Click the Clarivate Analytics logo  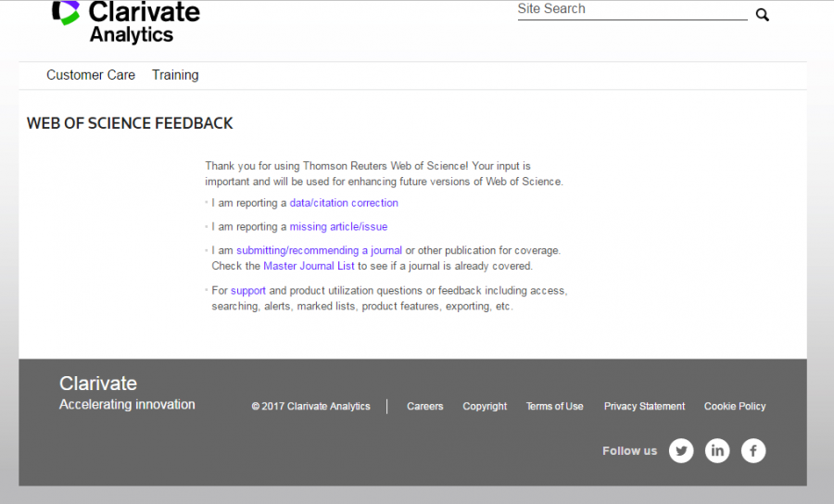pyautogui.click(x=126, y=22)
